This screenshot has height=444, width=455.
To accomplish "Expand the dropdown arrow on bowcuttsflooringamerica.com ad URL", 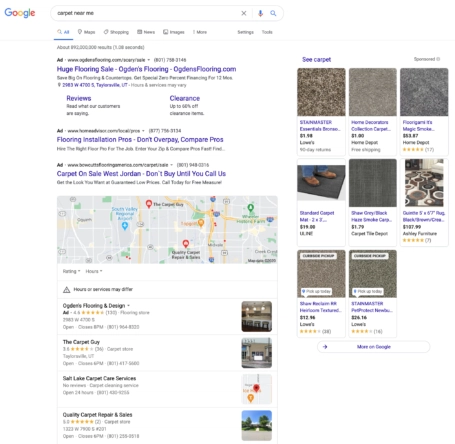I will [172, 165].
